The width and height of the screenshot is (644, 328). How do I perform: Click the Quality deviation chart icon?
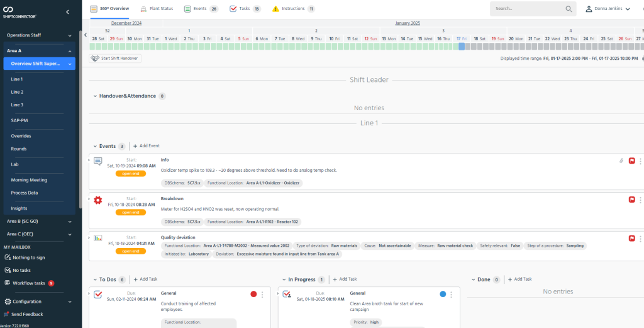(97, 239)
